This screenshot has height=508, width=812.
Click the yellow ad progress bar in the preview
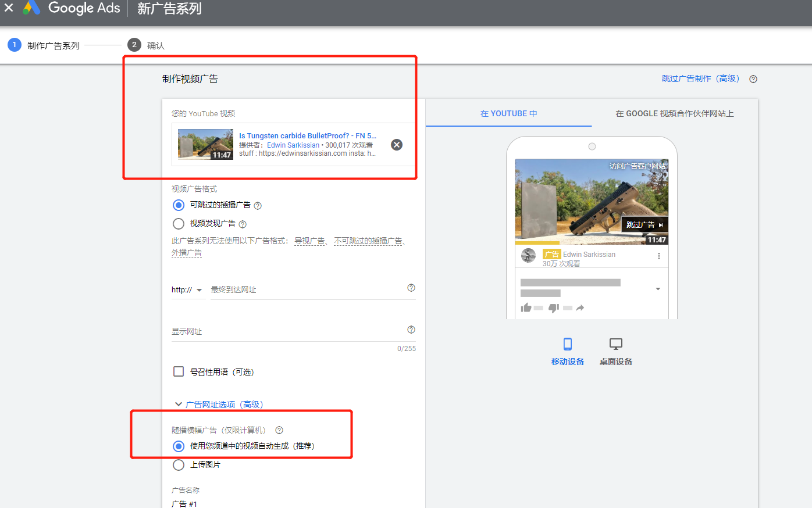(x=537, y=243)
